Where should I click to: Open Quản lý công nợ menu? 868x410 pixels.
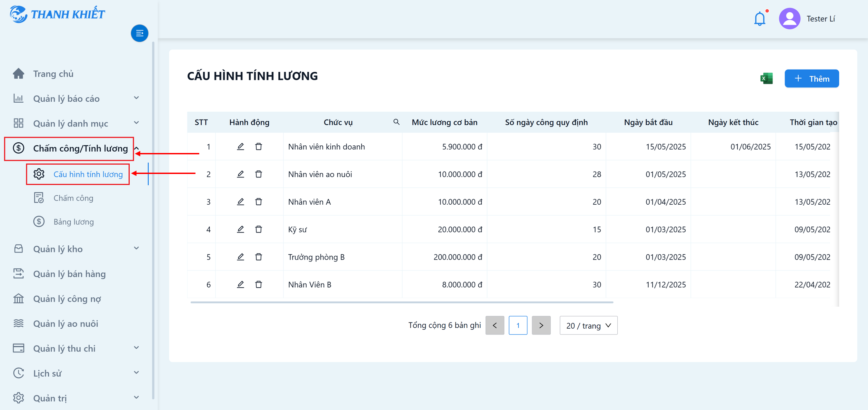(67, 298)
